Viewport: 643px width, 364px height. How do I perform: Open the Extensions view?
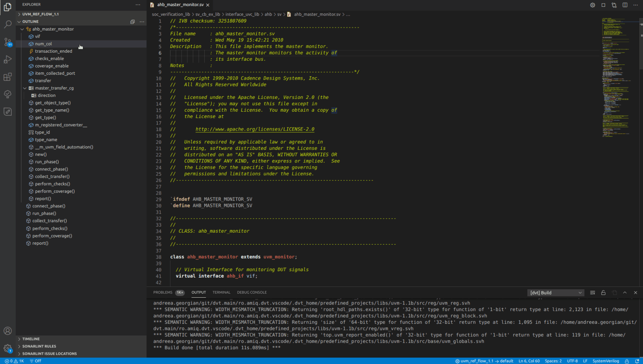pyautogui.click(x=8, y=77)
